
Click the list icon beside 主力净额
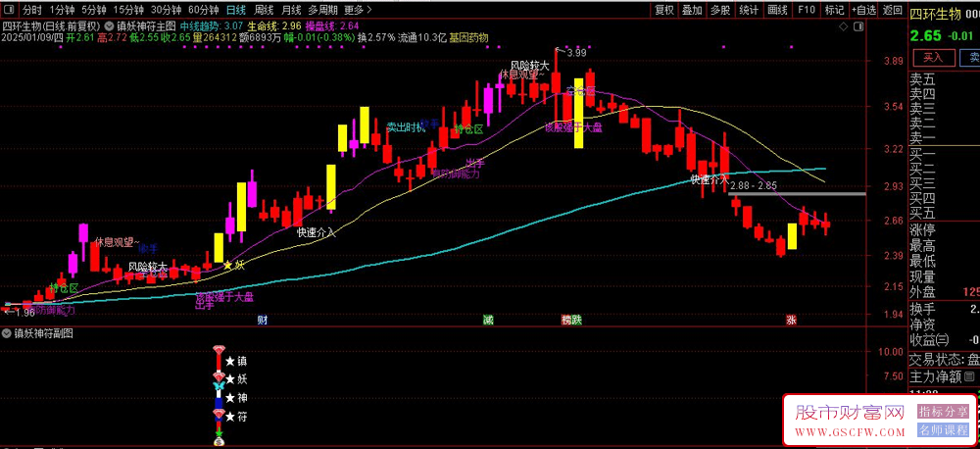[x=969, y=376]
